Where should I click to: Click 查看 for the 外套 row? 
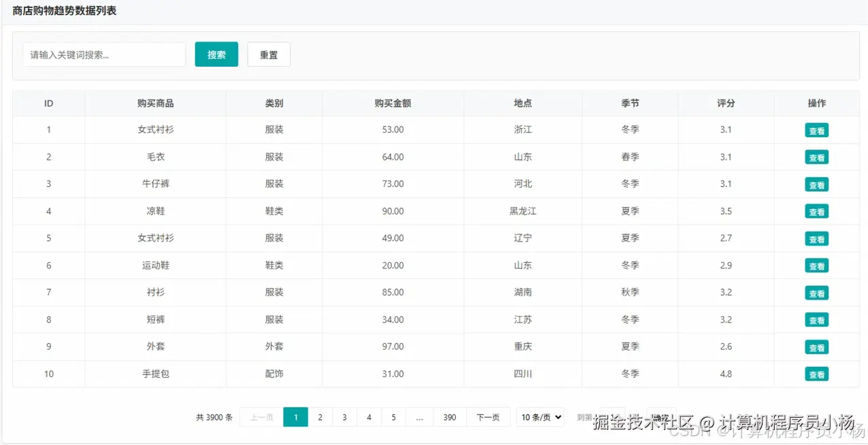816,346
